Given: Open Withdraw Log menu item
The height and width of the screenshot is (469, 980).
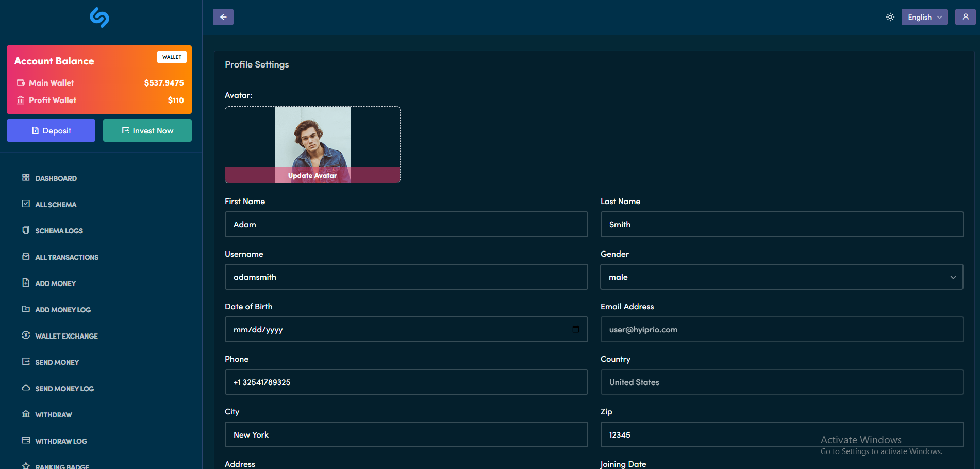Looking at the screenshot, I should point(61,441).
